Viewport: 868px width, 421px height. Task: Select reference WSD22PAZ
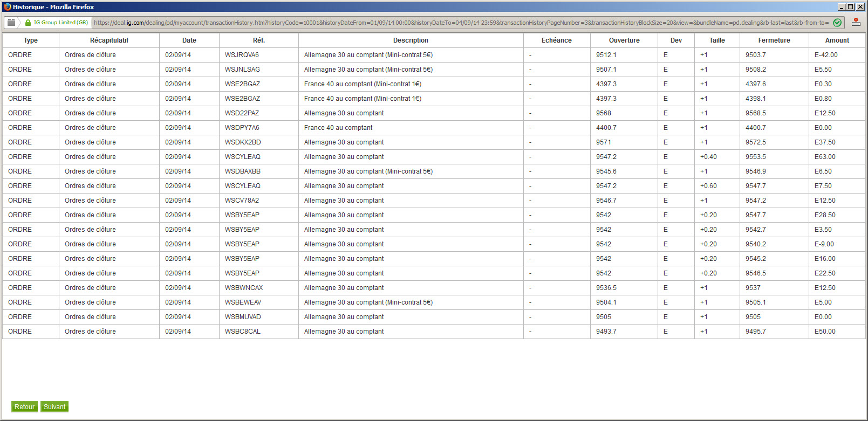242,113
